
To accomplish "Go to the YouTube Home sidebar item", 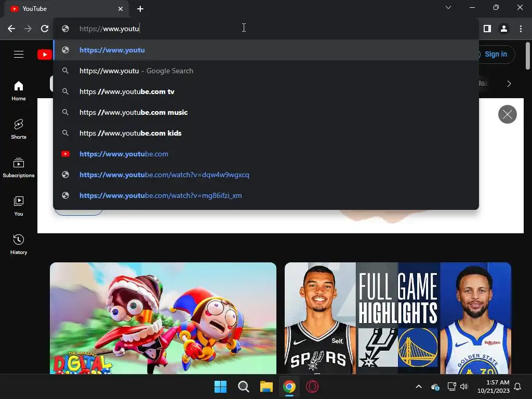I will 19,91.
